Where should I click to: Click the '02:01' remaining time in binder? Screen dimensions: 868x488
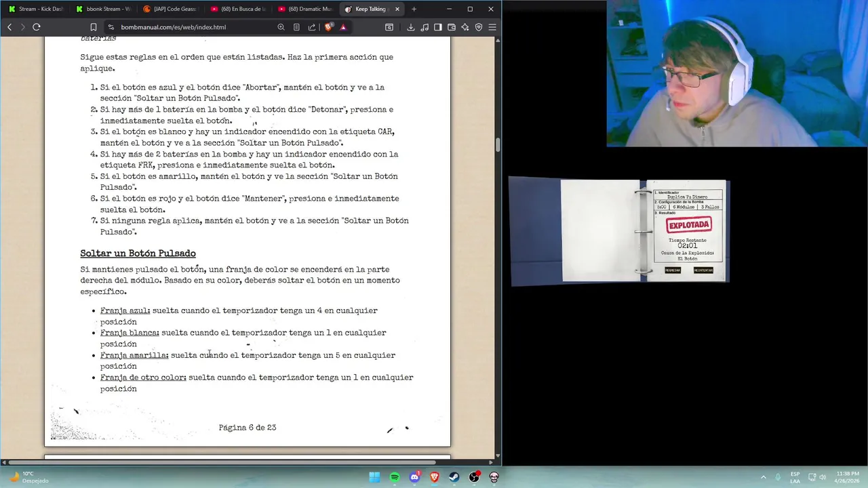[x=687, y=245]
